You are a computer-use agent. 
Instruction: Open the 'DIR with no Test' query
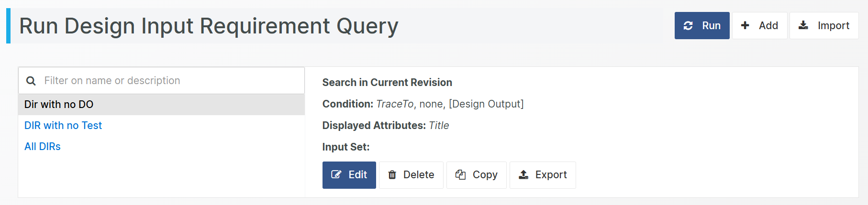tap(63, 126)
